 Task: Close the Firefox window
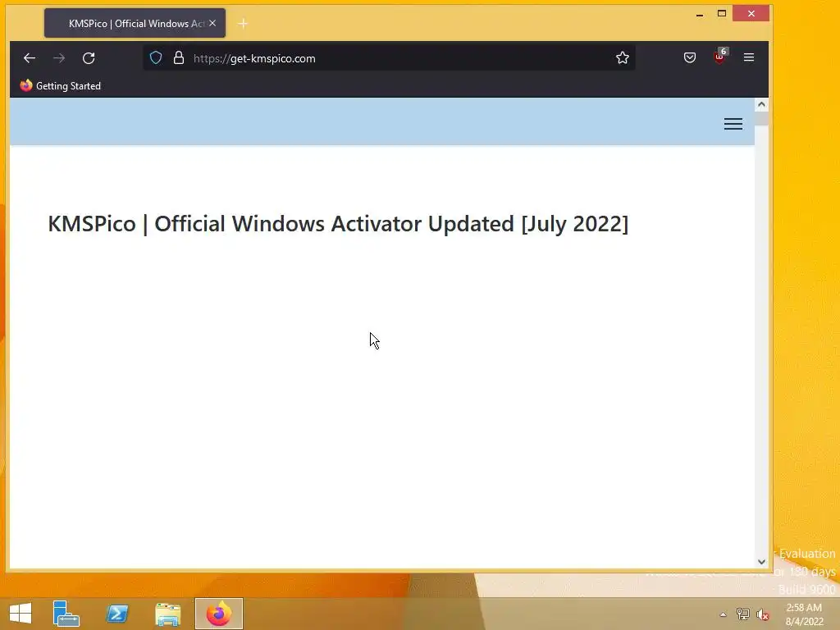coord(751,13)
